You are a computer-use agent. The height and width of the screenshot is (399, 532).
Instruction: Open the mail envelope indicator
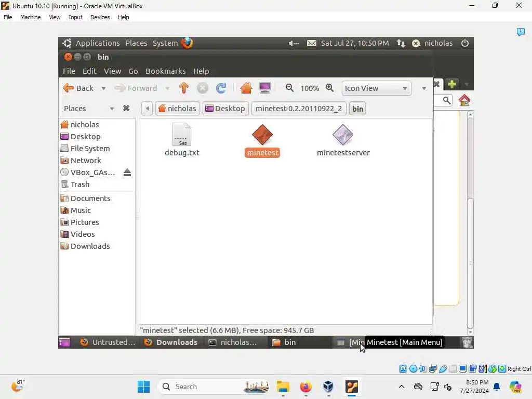(312, 44)
